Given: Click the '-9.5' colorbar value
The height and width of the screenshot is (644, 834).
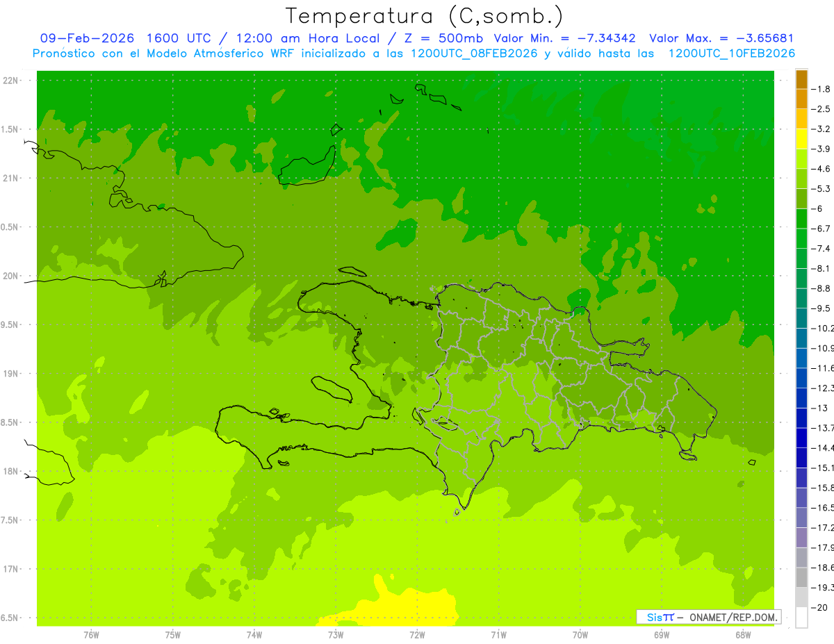Looking at the screenshot, I should click(821, 308).
